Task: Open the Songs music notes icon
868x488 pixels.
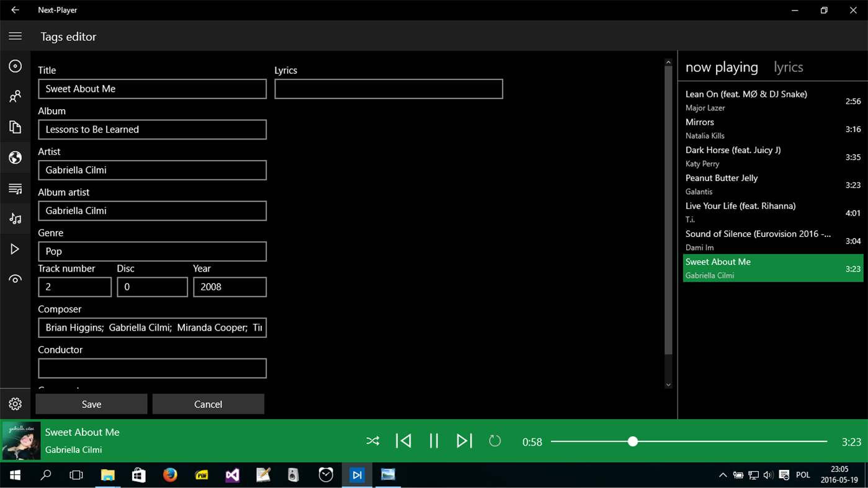Action: (x=15, y=218)
